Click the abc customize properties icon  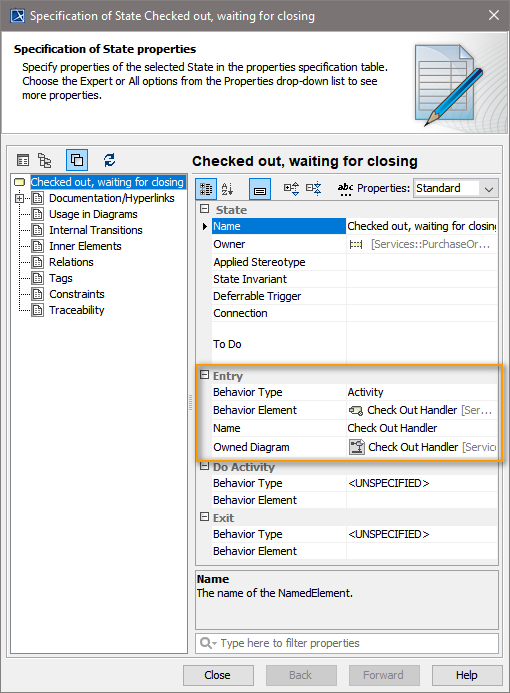345,189
